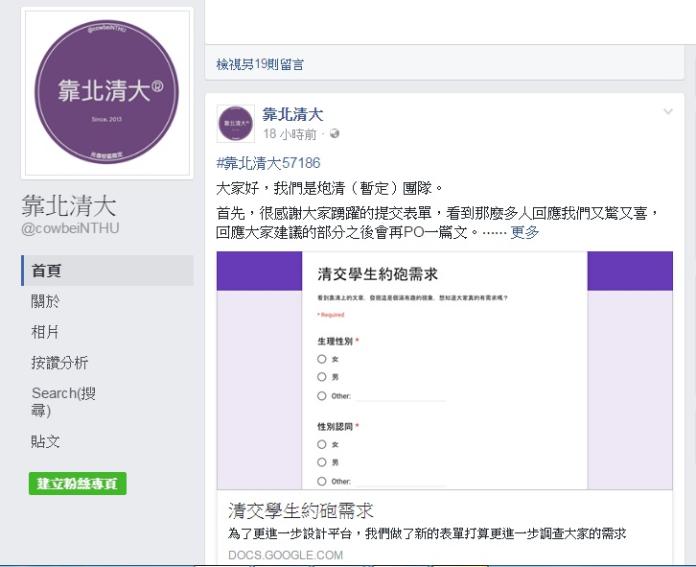Select 首頁 in the page sidebar
696x567 pixels.
(107, 270)
